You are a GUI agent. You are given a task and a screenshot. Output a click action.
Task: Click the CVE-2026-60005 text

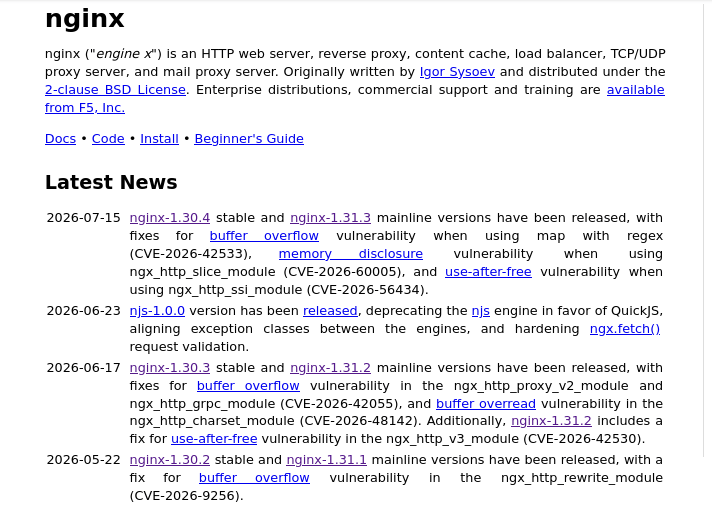tap(342, 272)
